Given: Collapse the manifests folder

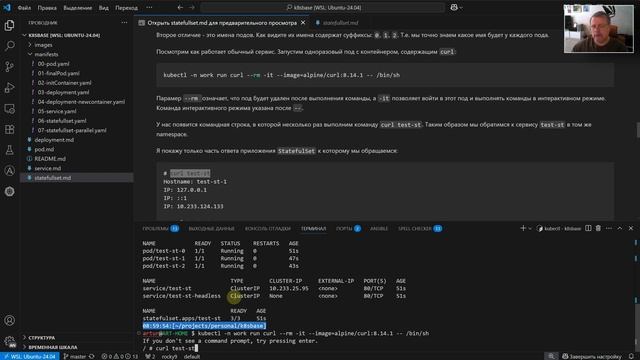Looking at the screenshot, I should pos(30,54).
